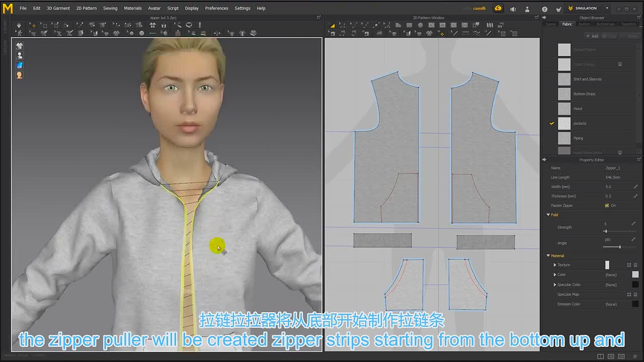Click the yellow diamond sewing icon in 2D toolbar
Image resolution: width=644 pixels, height=362 pixels.
coord(442,34)
